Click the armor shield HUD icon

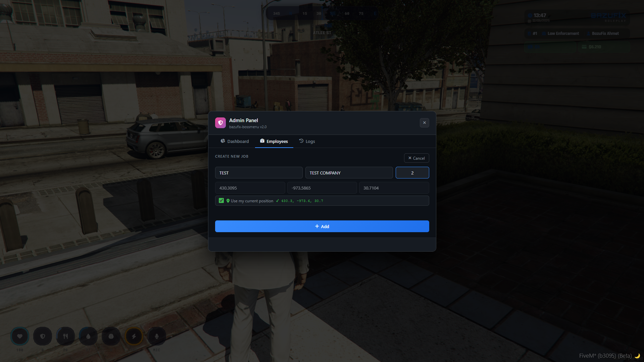(43, 336)
